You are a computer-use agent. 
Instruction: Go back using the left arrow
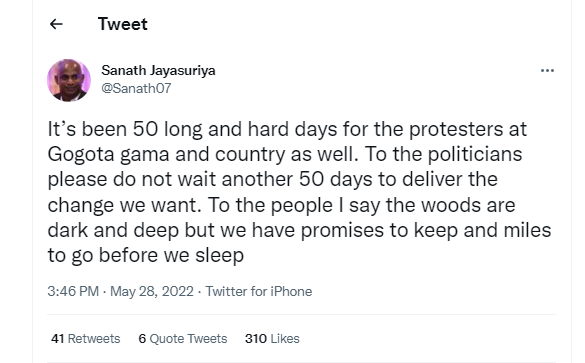click(x=56, y=24)
